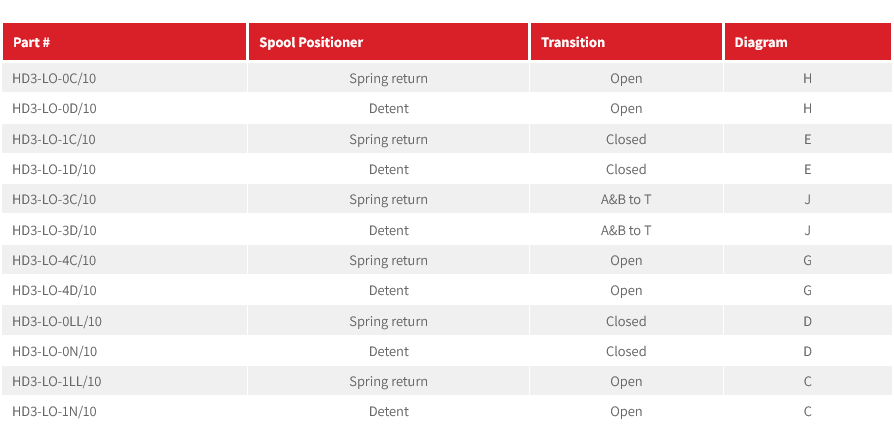Choose part number HD3-LO-3C/10
The width and height of the screenshot is (894, 437).
tap(54, 199)
